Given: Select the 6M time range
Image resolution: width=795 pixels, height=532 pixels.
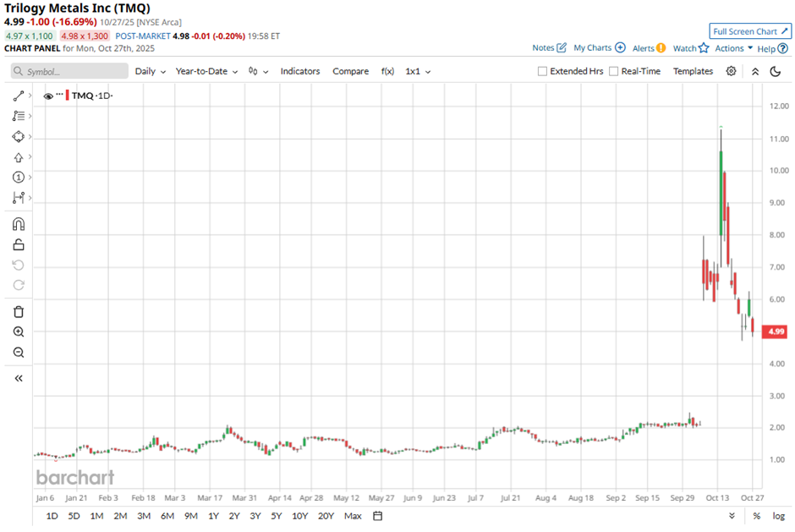Looking at the screenshot, I should coord(167,516).
